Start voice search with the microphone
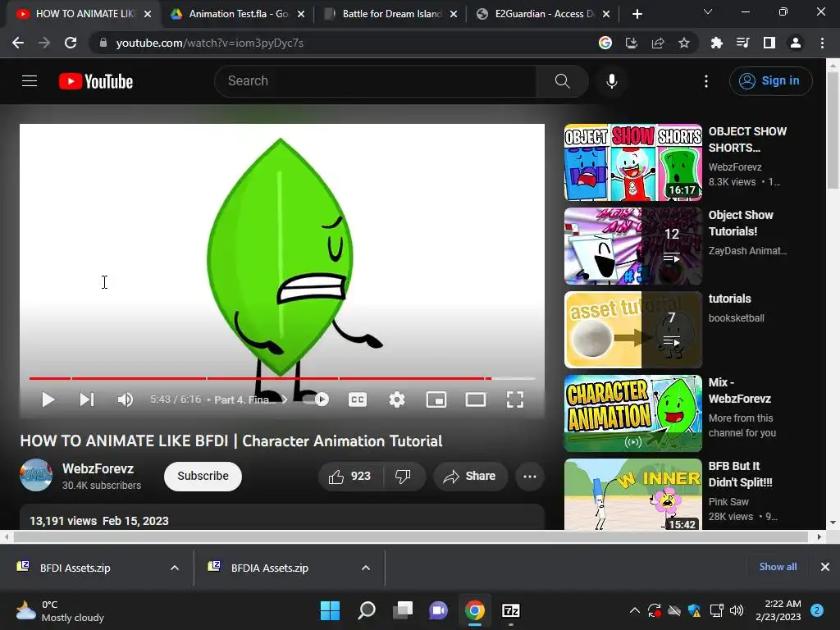 (611, 81)
